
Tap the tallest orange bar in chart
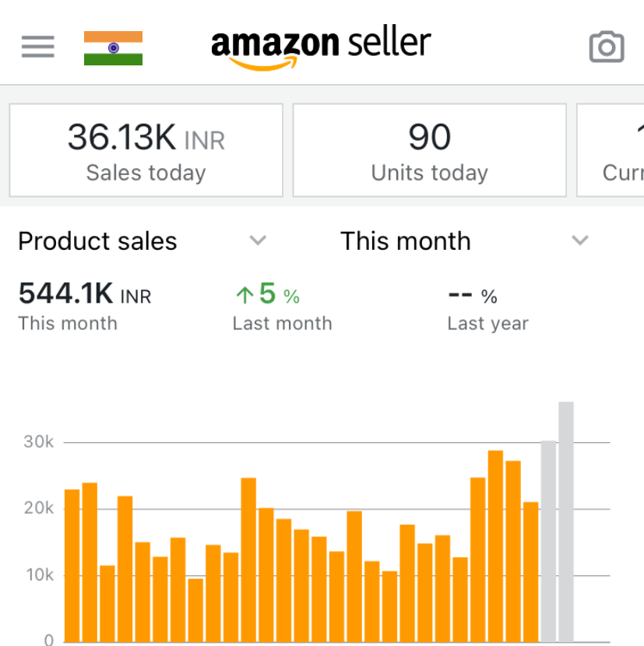pos(495,545)
